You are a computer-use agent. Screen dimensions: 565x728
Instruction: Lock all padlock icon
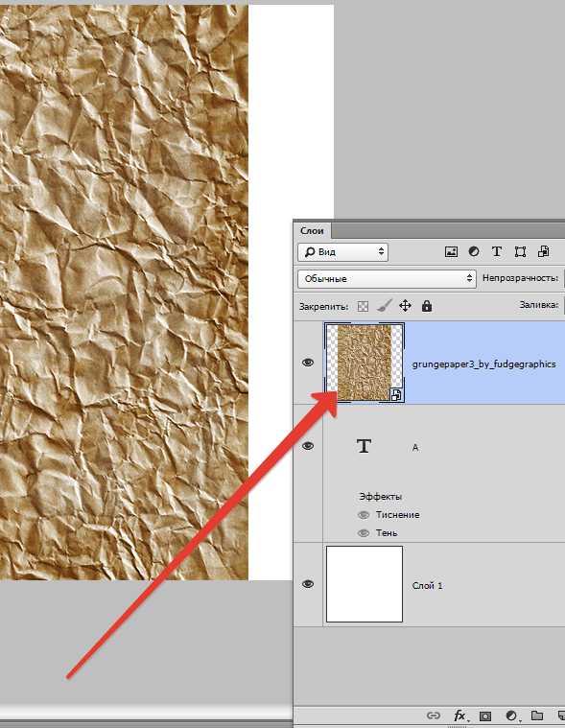point(427,306)
